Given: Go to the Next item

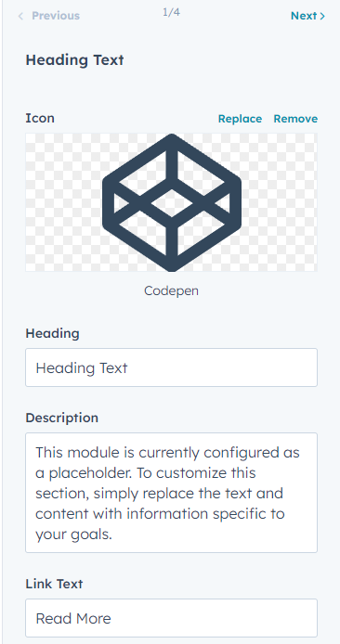Looking at the screenshot, I should [307, 16].
